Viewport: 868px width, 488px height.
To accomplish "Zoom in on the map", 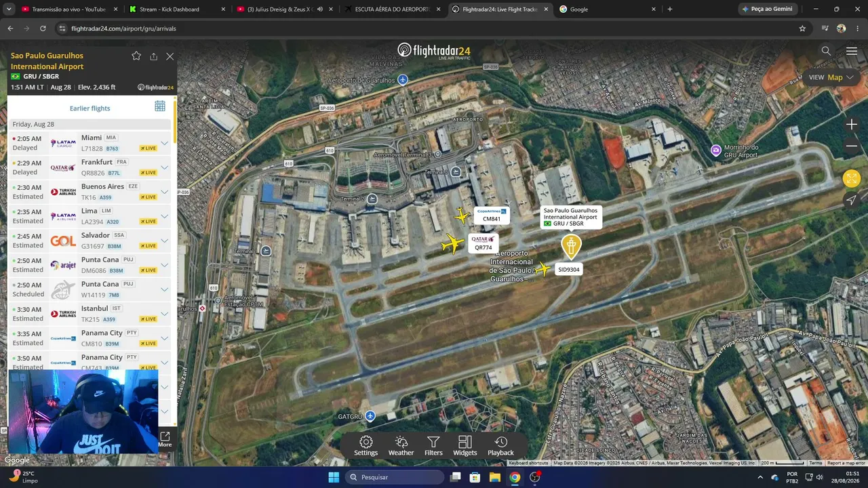I will pyautogui.click(x=852, y=125).
